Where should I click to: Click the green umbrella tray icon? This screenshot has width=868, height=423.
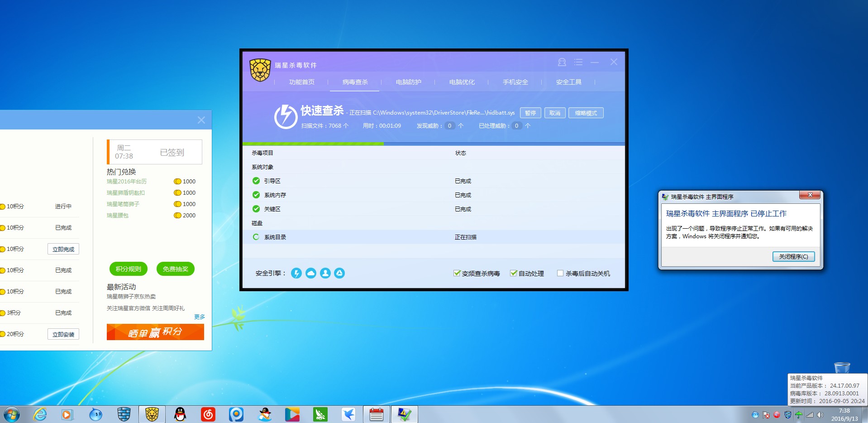pos(799,415)
